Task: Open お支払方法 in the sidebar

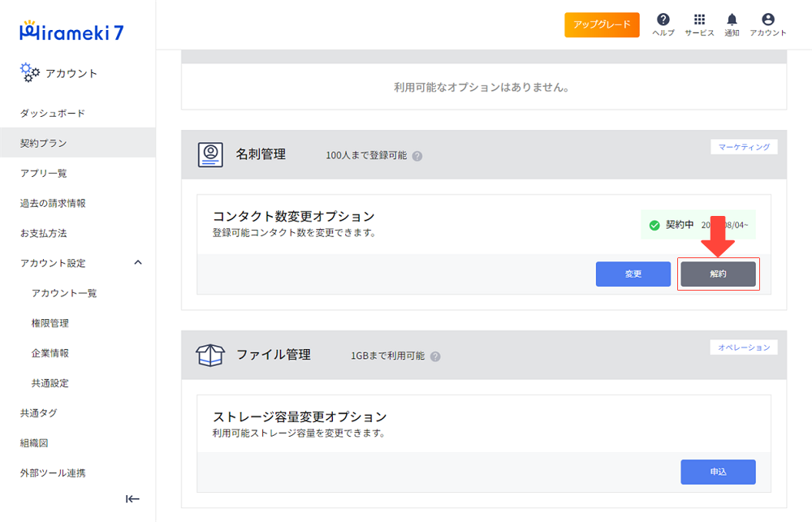Action: [x=78, y=233]
